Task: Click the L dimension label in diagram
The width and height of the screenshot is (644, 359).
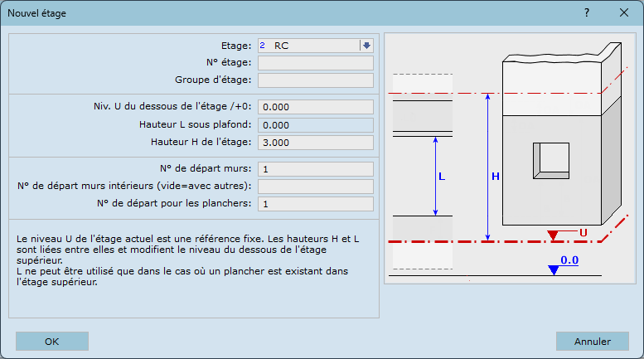Action: tap(441, 177)
